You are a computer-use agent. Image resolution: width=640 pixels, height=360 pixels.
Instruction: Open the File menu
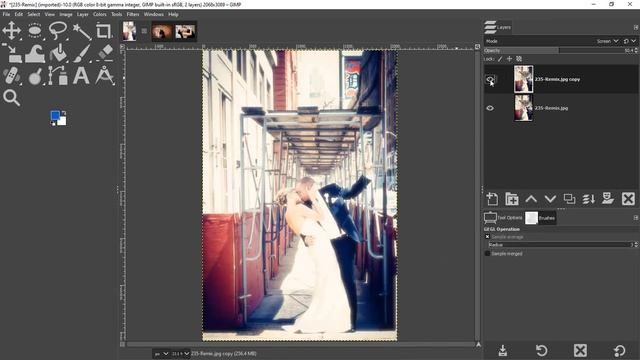point(7,14)
